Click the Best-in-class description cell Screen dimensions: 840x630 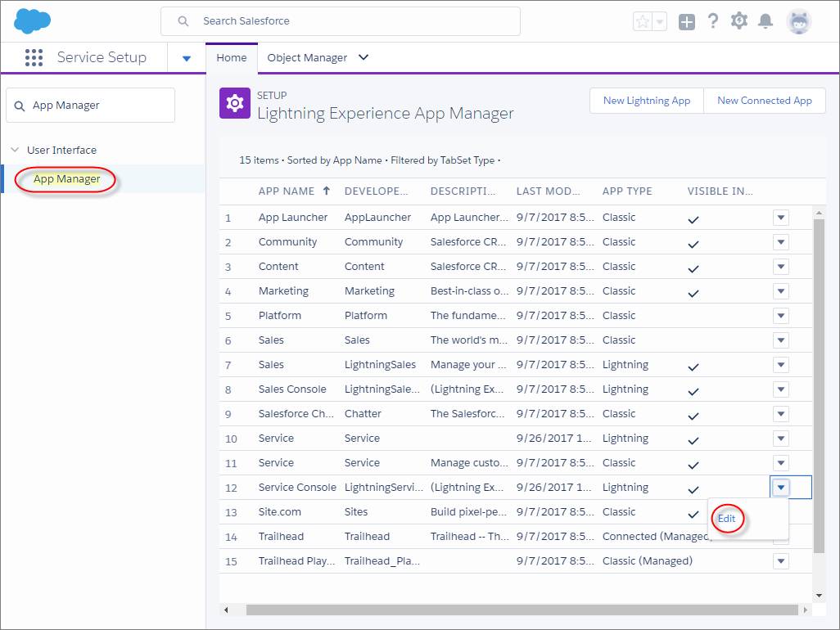tap(469, 291)
